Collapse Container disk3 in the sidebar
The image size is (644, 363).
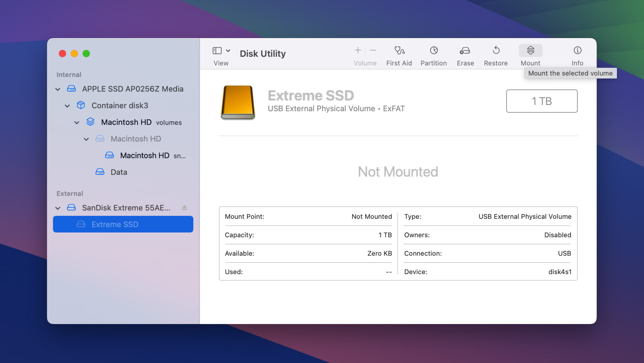point(67,106)
